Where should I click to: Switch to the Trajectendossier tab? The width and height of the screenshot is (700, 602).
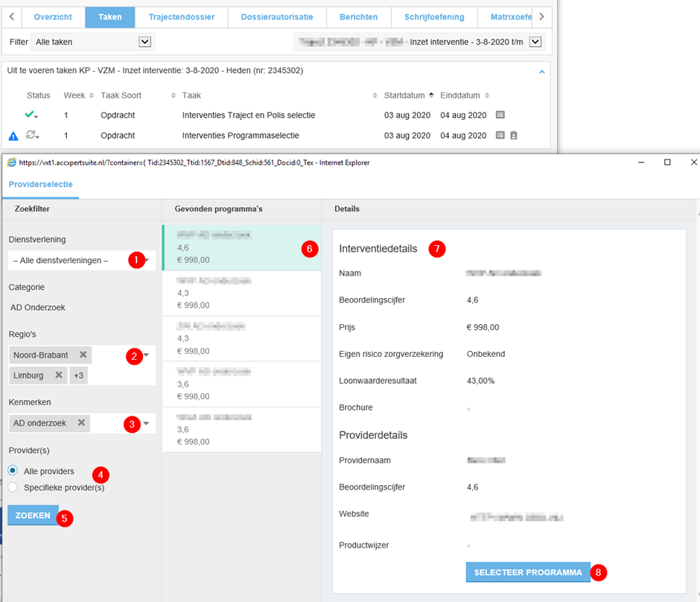(181, 16)
